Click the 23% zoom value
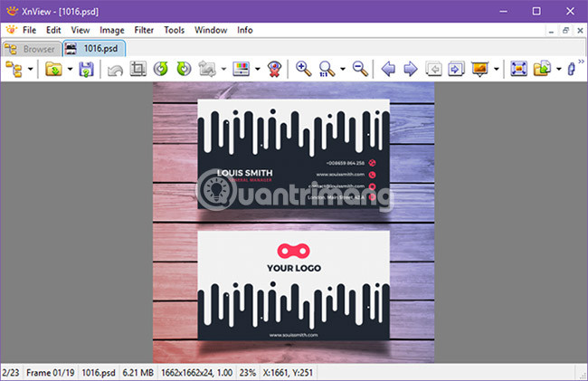Viewport: 588px width, 381px height. coord(248,373)
